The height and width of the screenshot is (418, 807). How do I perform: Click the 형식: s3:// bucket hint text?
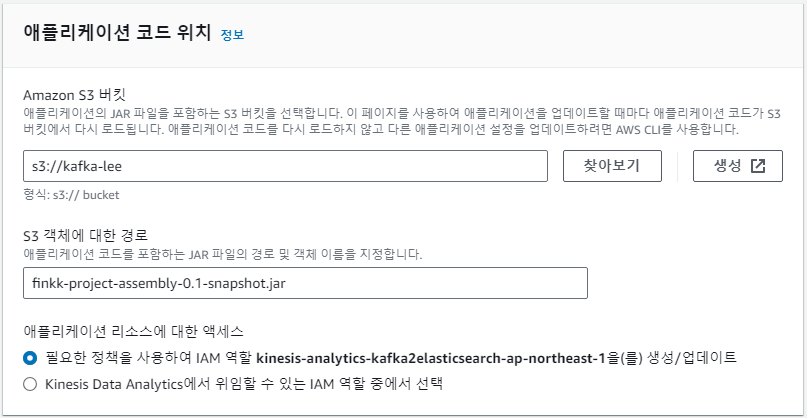click(x=71, y=196)
